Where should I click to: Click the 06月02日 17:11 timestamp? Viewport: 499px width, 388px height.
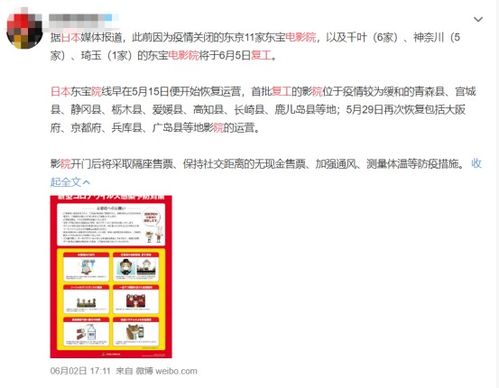click(x=80, y=371)
